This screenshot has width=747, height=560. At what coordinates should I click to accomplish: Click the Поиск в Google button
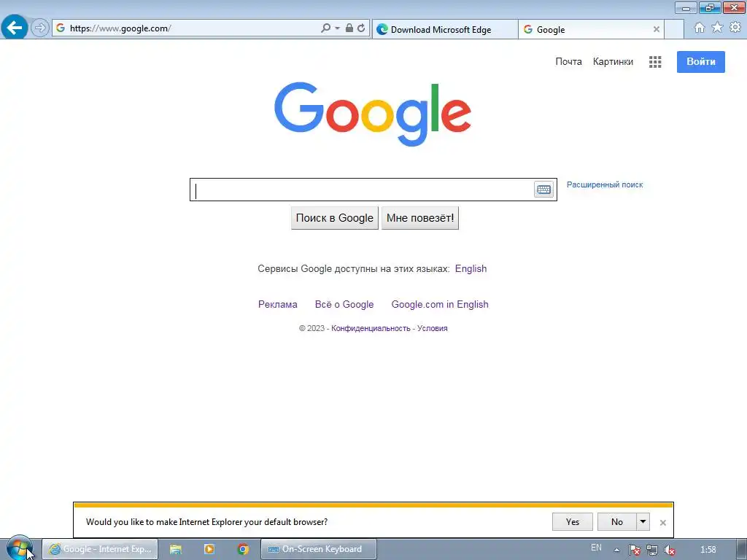[334, 218]
